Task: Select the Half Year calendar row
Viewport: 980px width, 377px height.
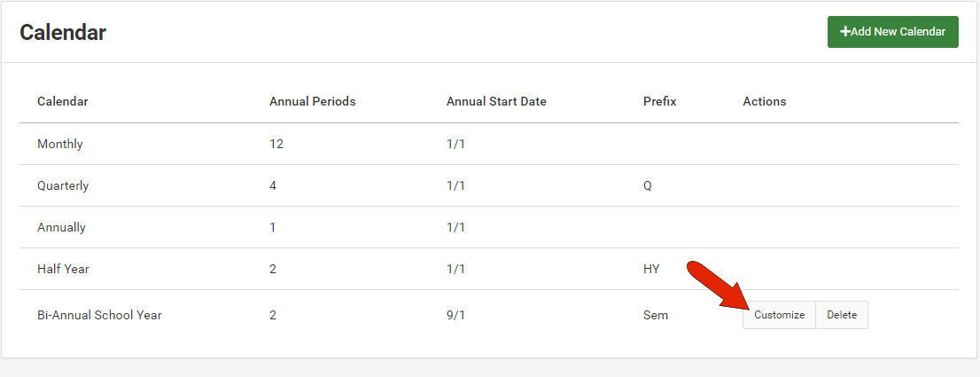Action: pos(63,269)
